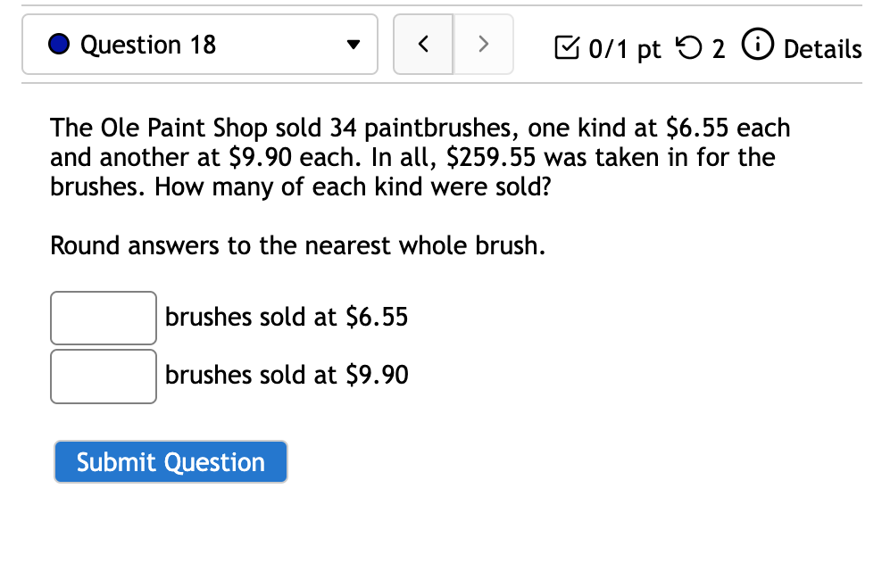Click the left chevron navigation arrow
This screenshot has height=588, width=882.
(x=423, y=44)
